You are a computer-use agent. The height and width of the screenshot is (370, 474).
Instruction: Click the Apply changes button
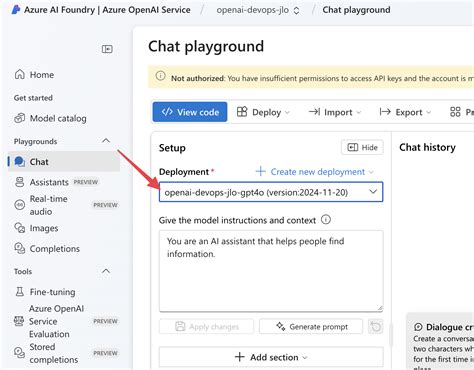point(206,327)
